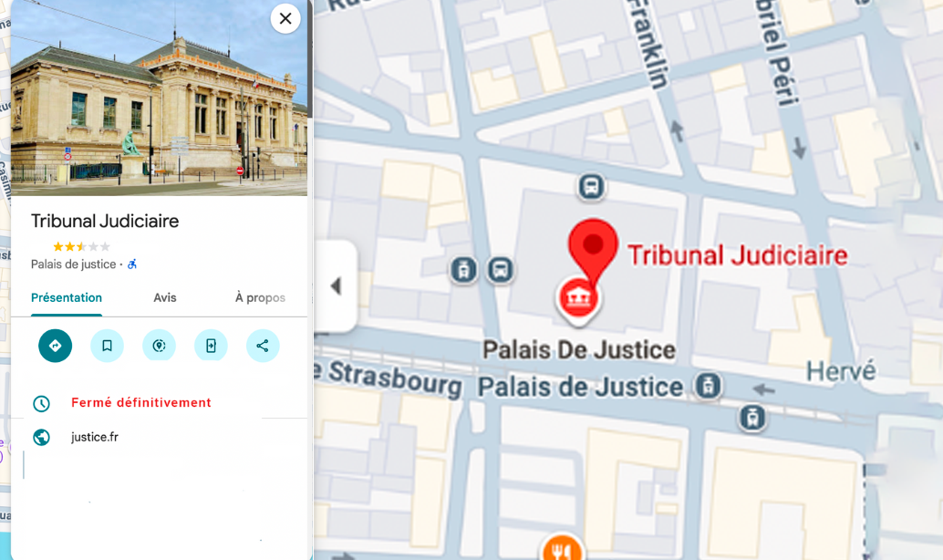
Task: Click the star rating of Tribunal Judiciaire
Action: pyautogui.click(x=81, y=246)
